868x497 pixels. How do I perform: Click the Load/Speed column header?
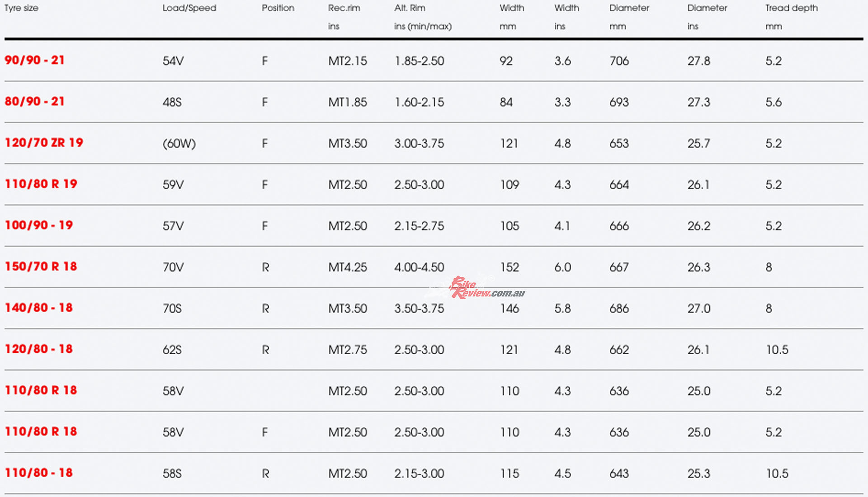point(189,8)
